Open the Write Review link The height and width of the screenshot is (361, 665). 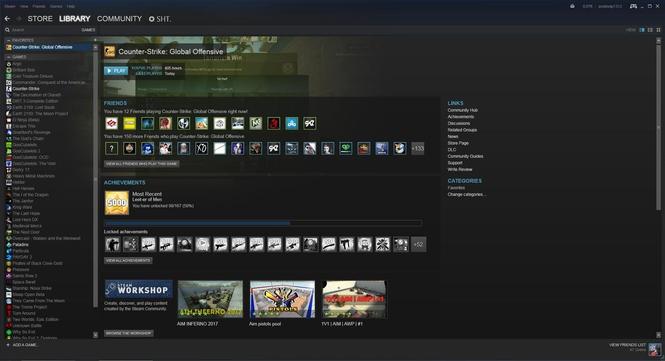[460, 169]
